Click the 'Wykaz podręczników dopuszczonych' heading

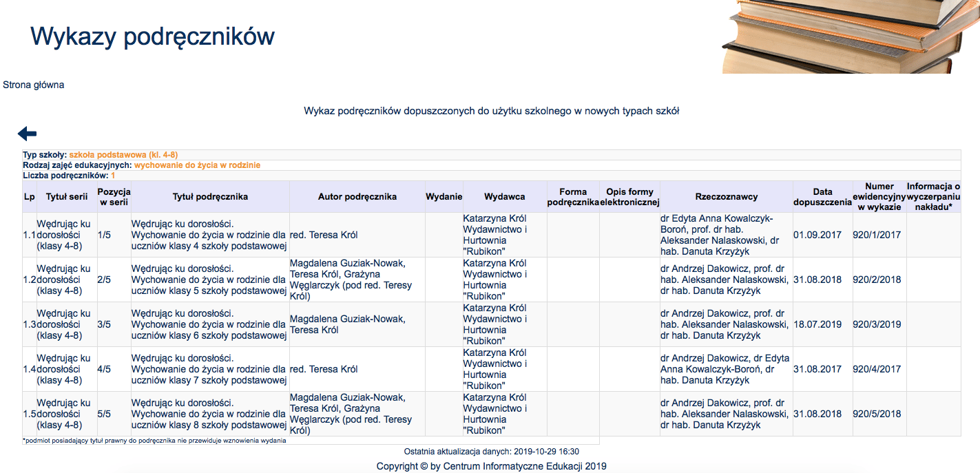492,111
